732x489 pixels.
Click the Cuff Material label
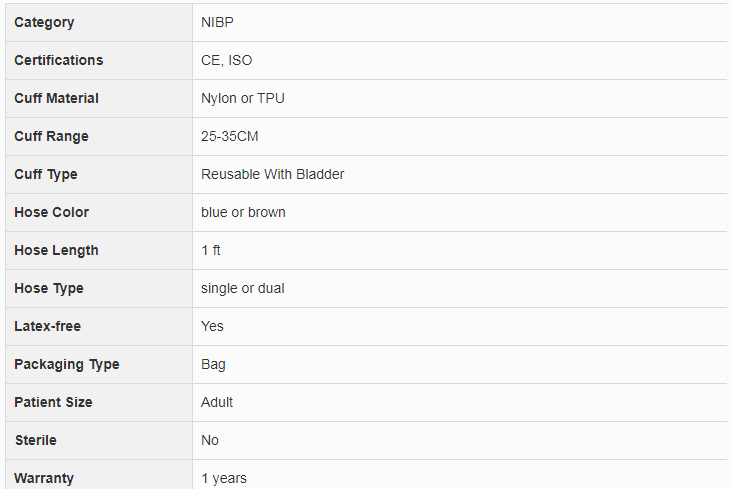tap(56, 98)
